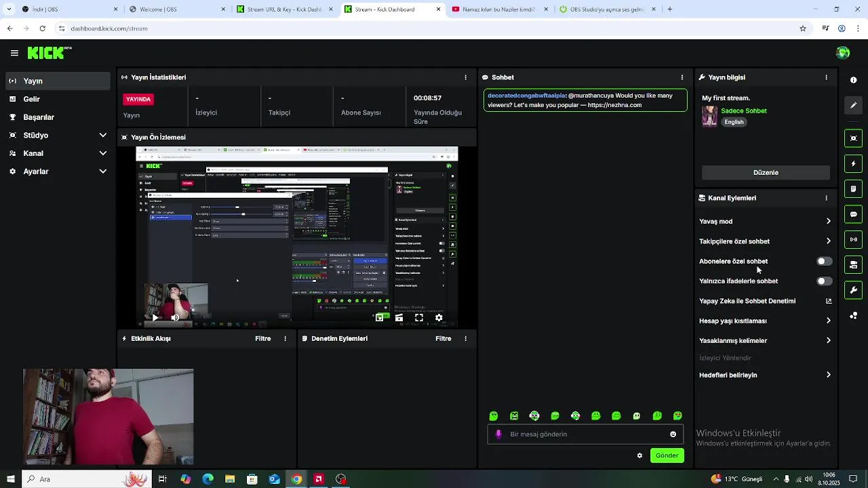The image size is (868, 488).
Task: Click the purple microphone icon in chat input
Action: click(498, 434)
